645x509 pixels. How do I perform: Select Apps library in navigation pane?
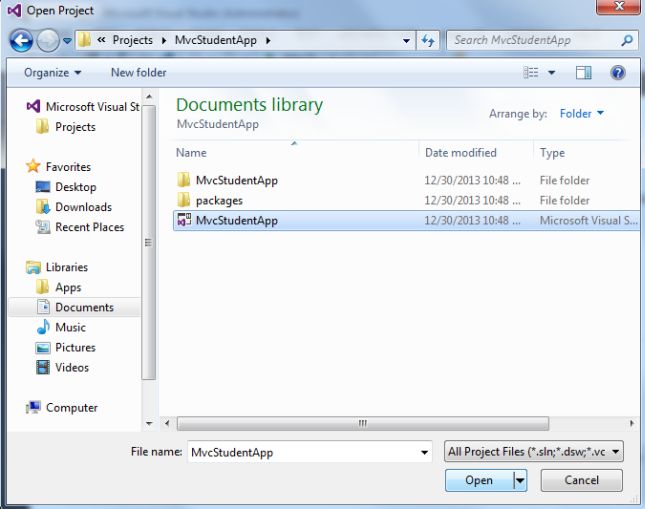point(58,287)
